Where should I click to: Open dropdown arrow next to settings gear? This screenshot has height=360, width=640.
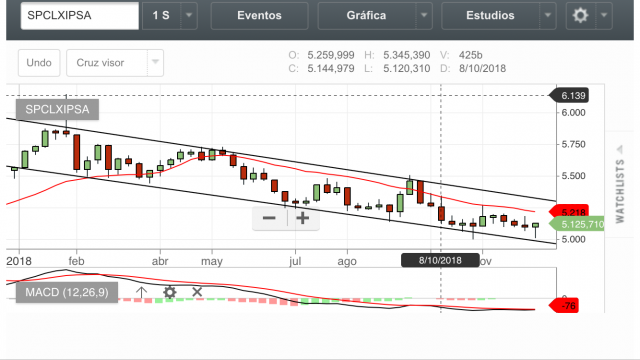604,16
